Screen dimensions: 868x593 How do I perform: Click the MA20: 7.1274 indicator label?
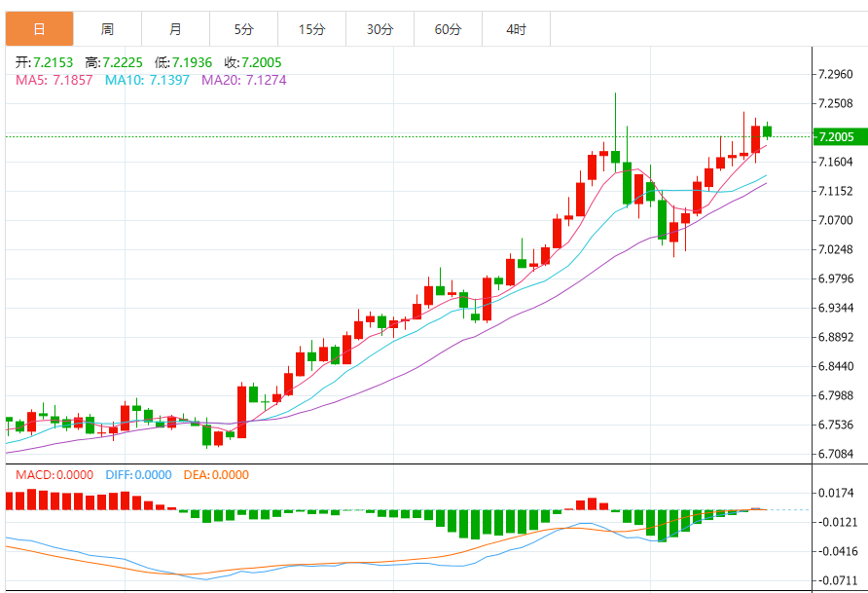pyautogui.click(x=244, y=80)
